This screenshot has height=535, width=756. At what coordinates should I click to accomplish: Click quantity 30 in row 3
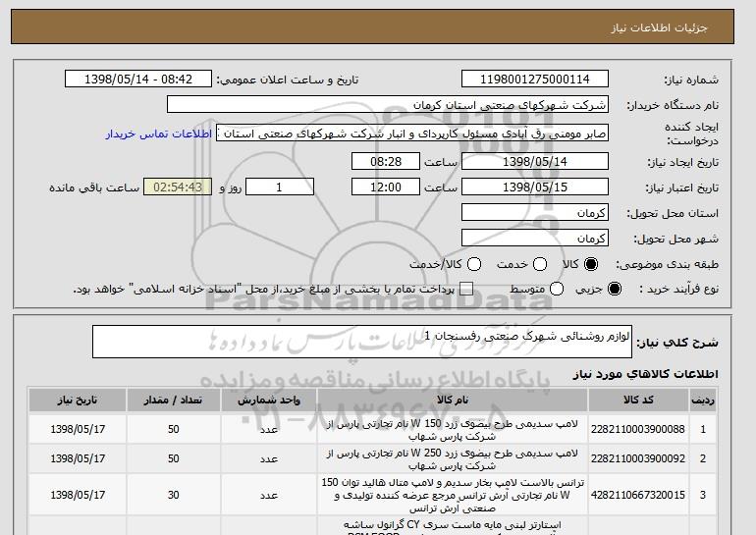pyautogui.click(x=174, y=495)
